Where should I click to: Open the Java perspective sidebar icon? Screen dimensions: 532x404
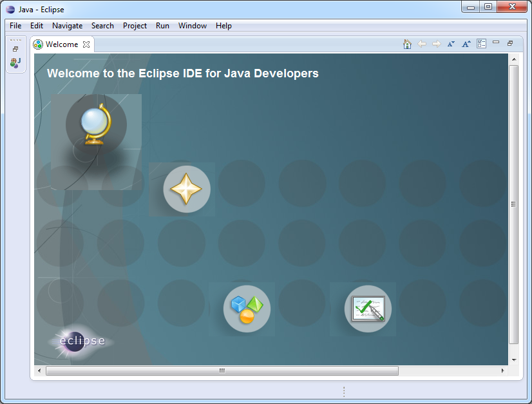(x=15, y=63)
